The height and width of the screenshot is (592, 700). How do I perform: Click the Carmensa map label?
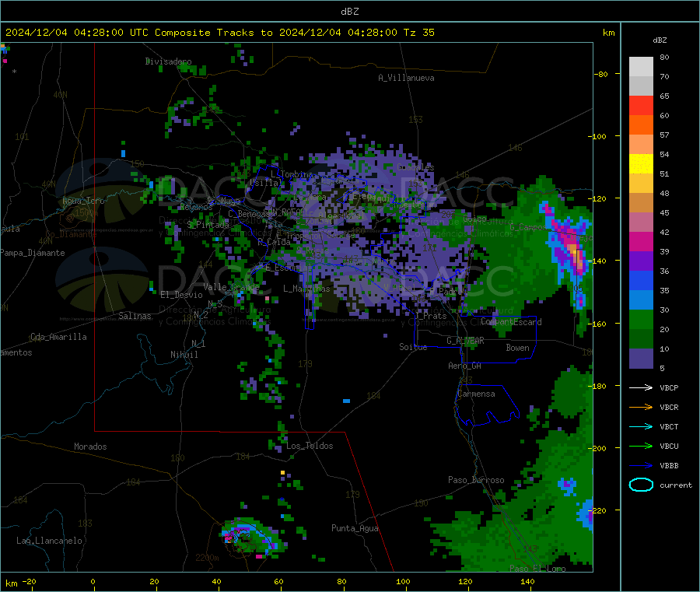coord(476,394)
